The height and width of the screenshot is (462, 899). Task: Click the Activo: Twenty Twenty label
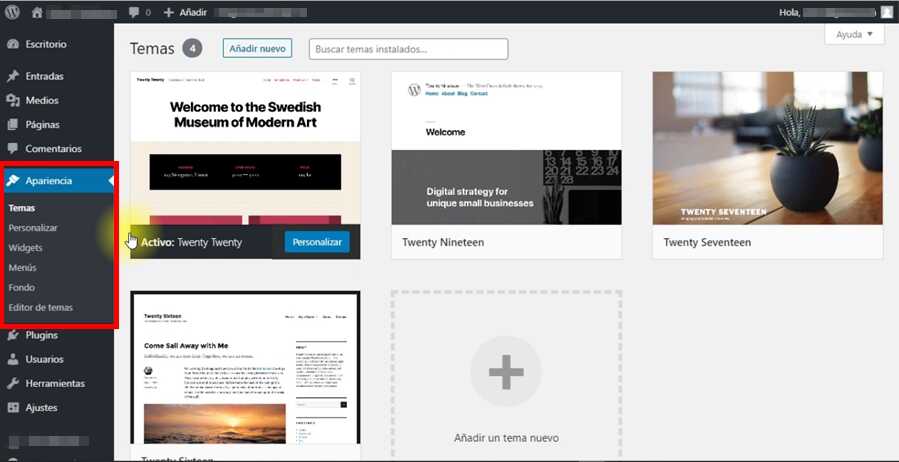click(x=191, y=242)
